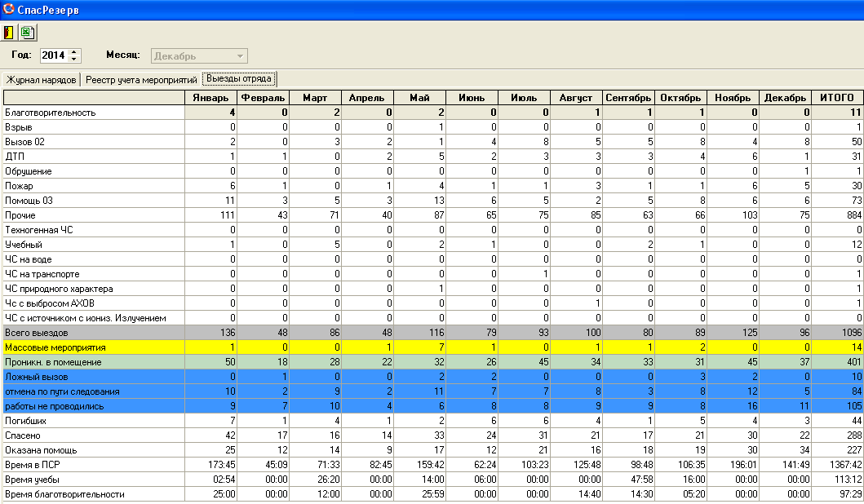
Task: Click the Июнь column header
Action: click(472, 98)
